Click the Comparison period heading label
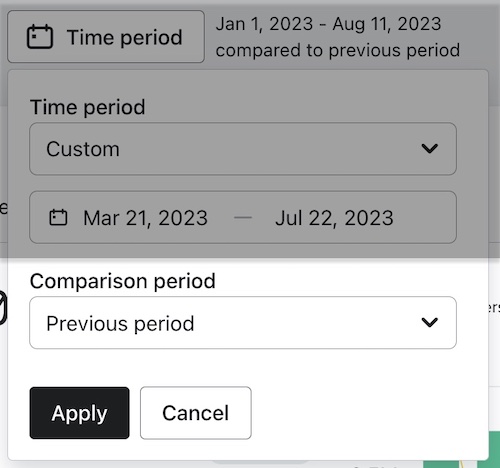 123,281
